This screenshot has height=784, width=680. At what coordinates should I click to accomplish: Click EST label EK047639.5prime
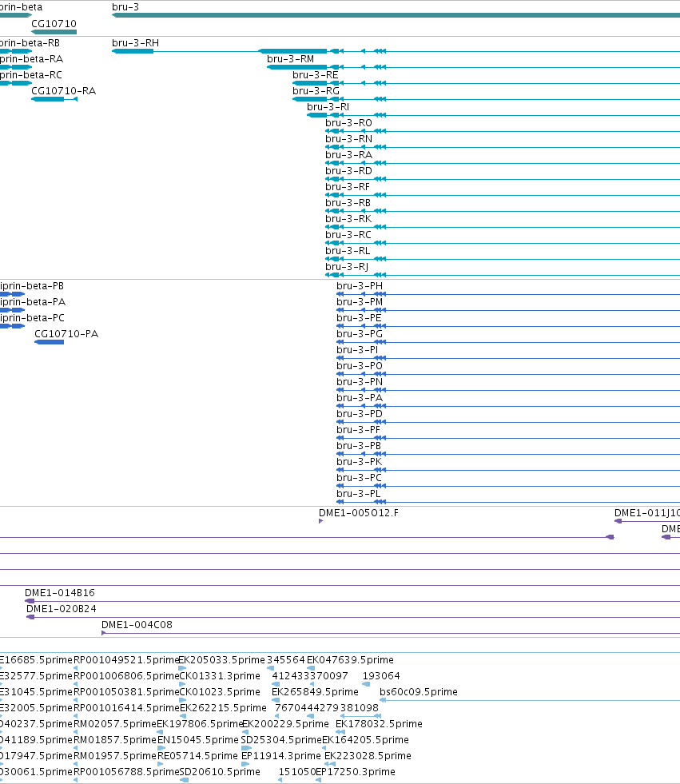pyautogui.click(x=351, y=660)
